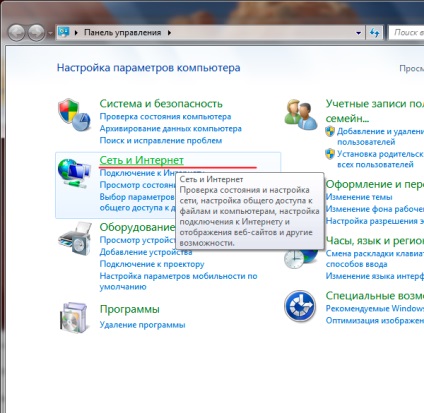
Task: Expand the arrow after Панель управления
Action: coord(169,33)
